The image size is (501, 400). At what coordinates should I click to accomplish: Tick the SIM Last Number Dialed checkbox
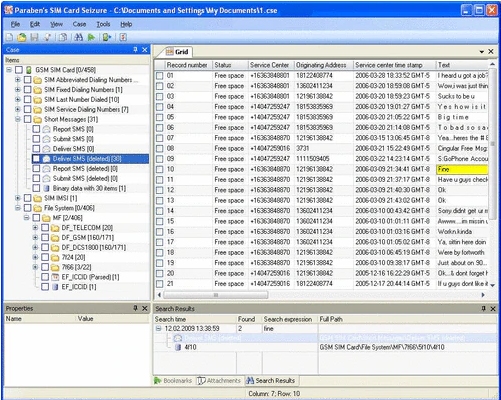pyautogui.click(x=28, y=100)
